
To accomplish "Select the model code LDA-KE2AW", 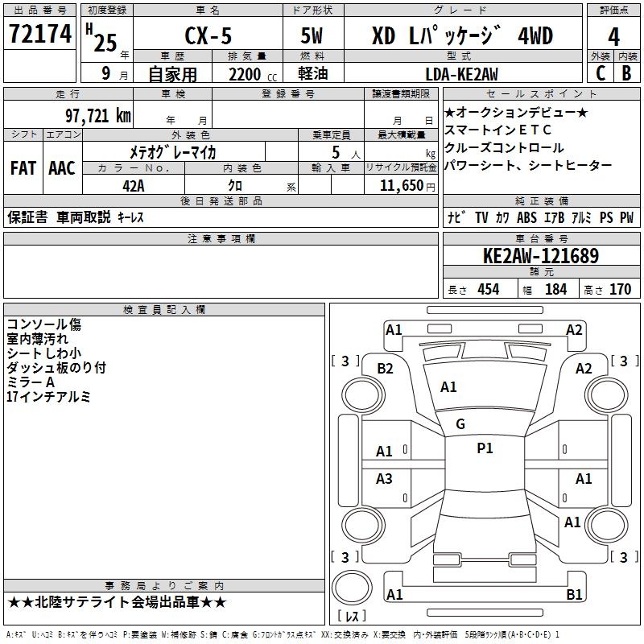I will click(x=461, y=74).
